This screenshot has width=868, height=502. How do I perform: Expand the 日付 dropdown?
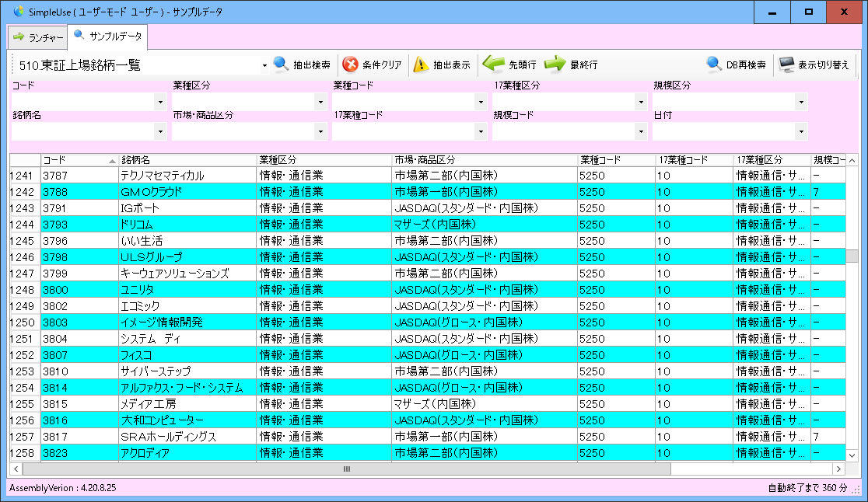click(x=800, y=131)
